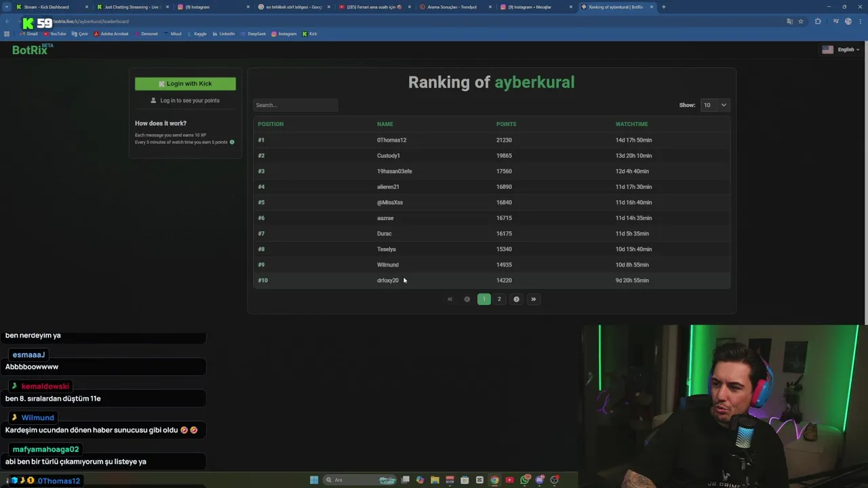Open WhatsApp from the taskbar
868x488 pixels.
525,480
